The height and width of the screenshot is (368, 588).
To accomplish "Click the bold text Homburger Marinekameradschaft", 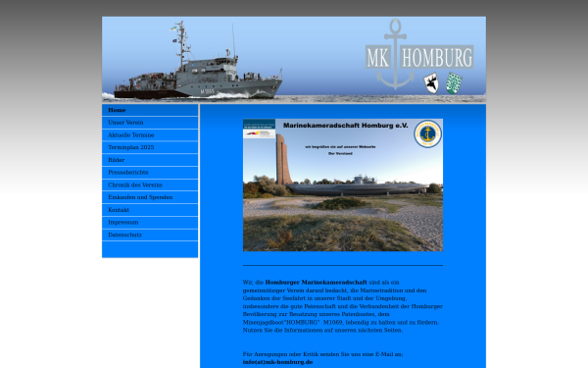I will point(317,283).
